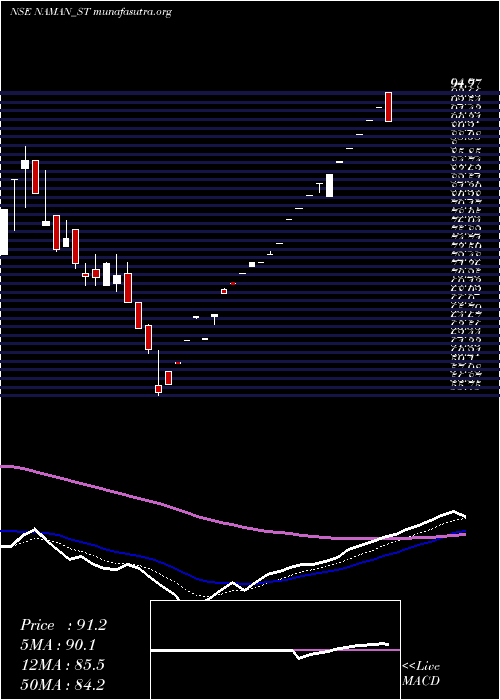Click the tall red candlestick at chart top

pos(388,107)
